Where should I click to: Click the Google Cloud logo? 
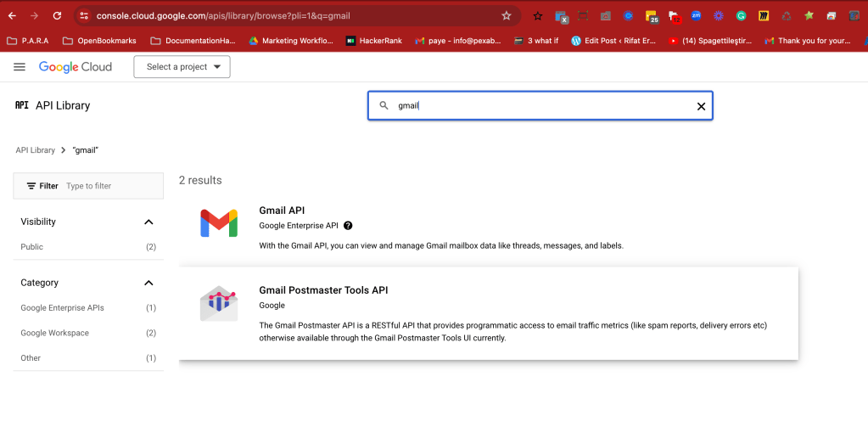[x=76, y=67]
